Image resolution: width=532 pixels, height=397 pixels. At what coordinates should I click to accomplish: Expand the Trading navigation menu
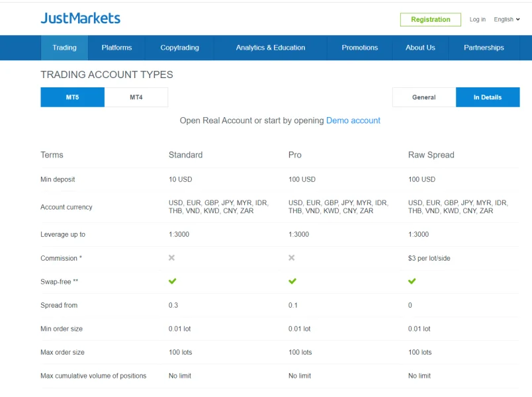click(x=65, y=48)
